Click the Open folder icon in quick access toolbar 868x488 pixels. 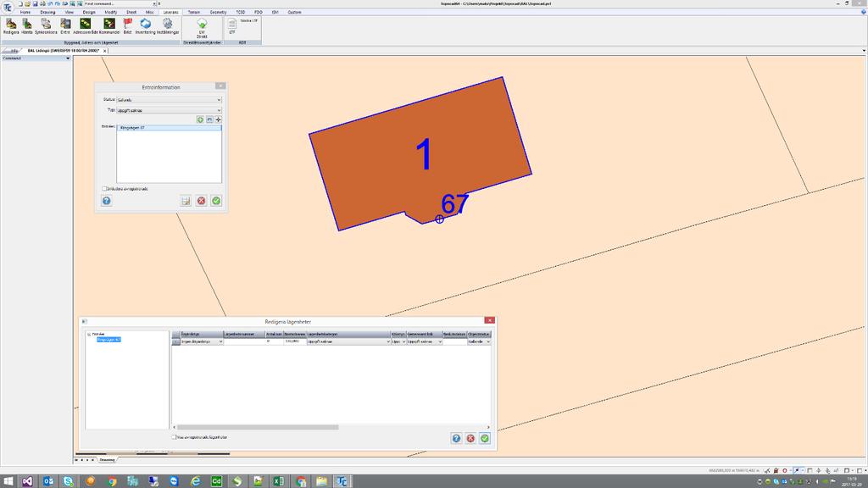click(27, 4)
